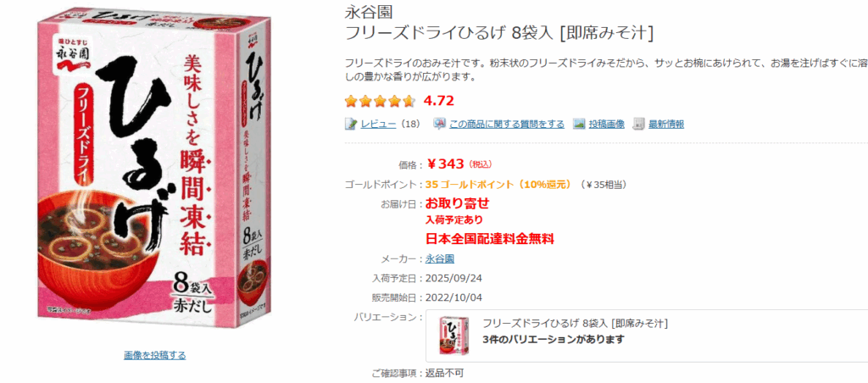The width and height of the screenshot is (868, 383).
Task: Click the review count (18)
Action: point(409,124)
